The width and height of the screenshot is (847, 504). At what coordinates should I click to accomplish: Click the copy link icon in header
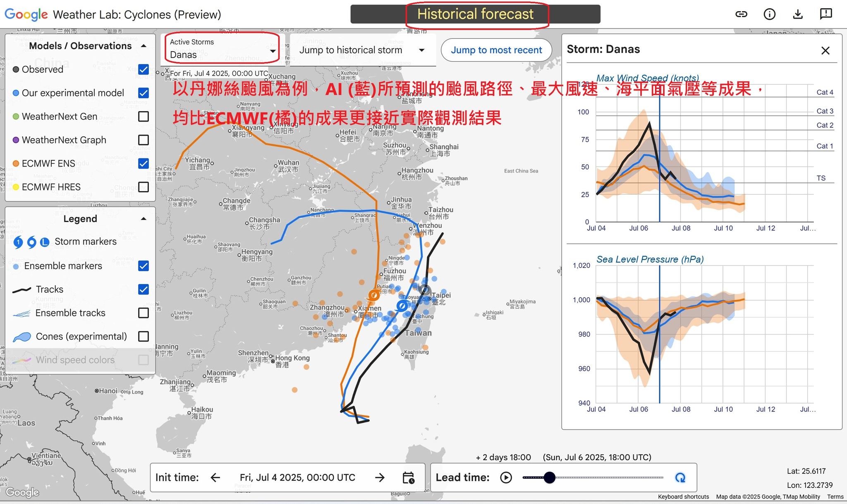point(741,14)
